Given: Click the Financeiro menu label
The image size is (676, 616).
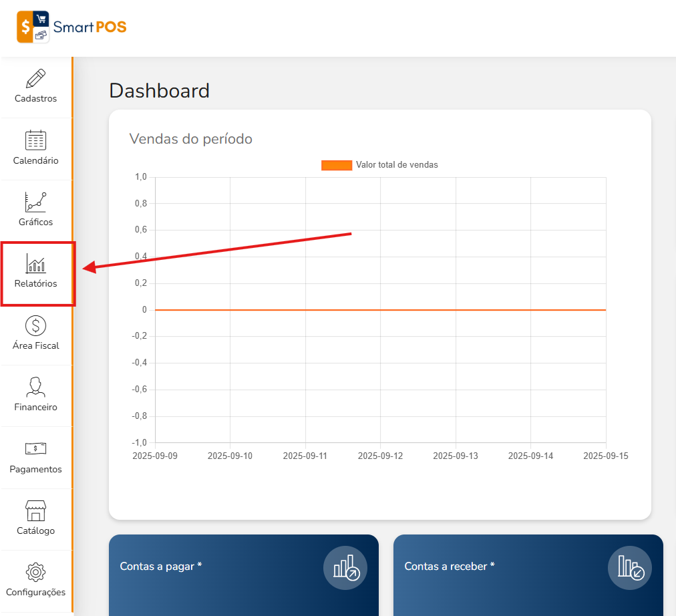Looking at the screenshot, I should coord(36,408).
